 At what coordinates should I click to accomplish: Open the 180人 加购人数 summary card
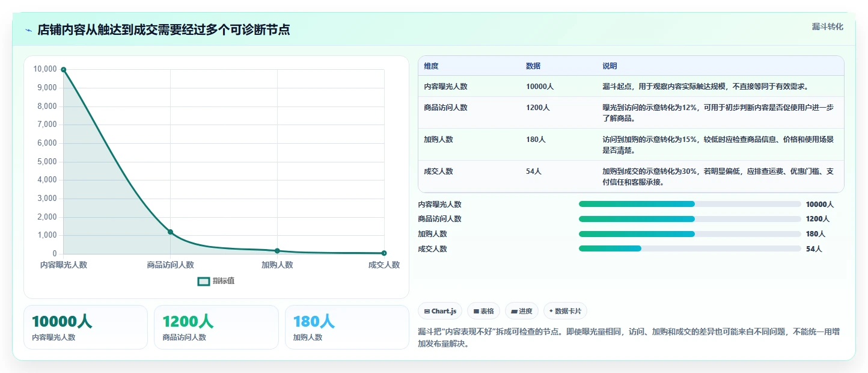(347, 327)
